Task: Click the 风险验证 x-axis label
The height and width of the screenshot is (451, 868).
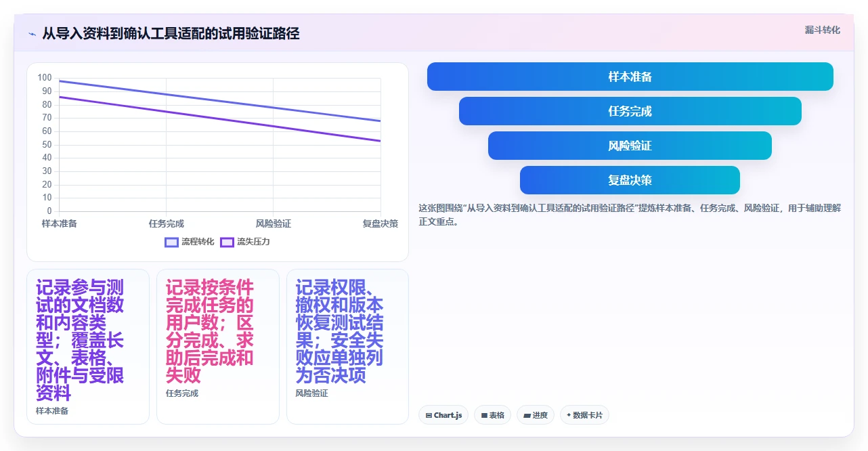Action: 274,223
